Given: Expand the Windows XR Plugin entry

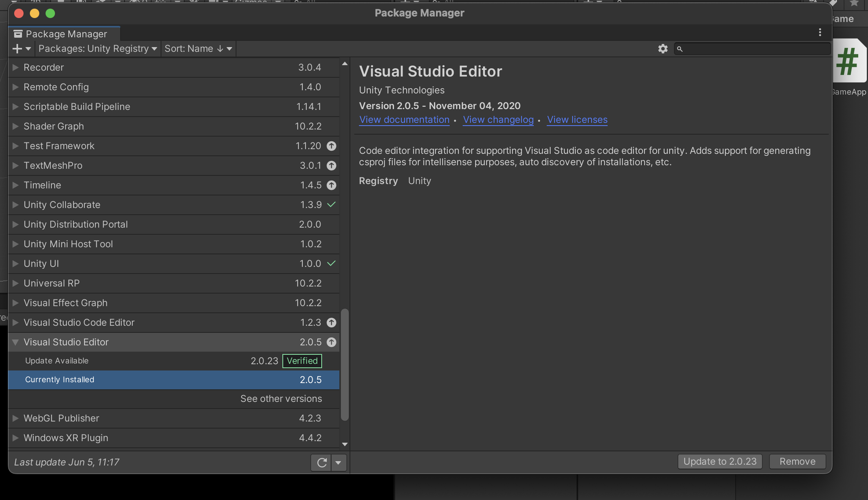Looking at the screenshot, I should click(x=16, y=438).
